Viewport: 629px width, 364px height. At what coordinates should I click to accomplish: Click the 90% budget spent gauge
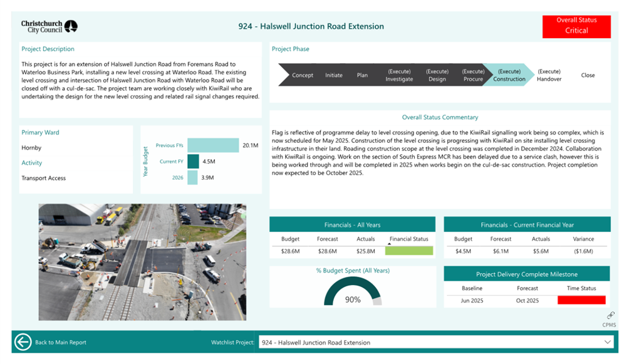coord(353,293)
